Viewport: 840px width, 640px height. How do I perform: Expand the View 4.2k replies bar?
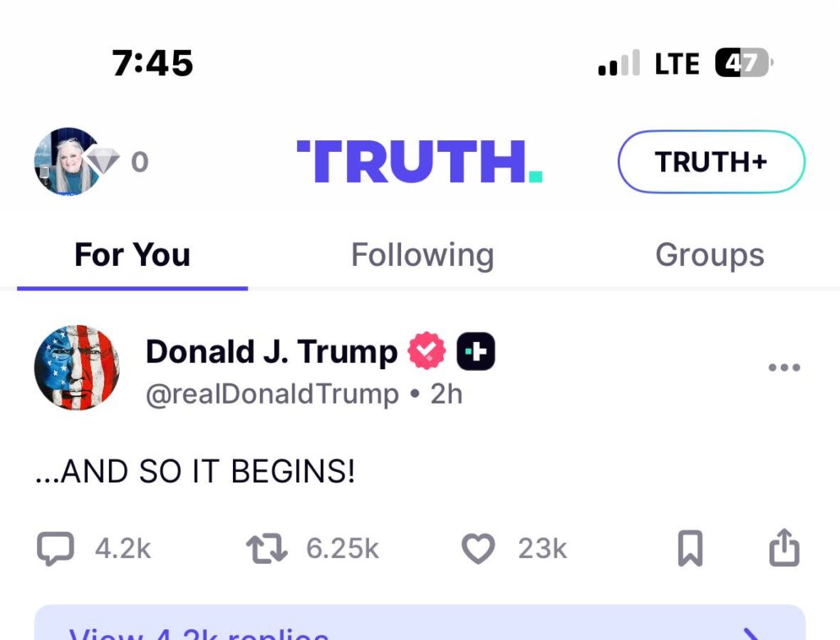point(419,625)
